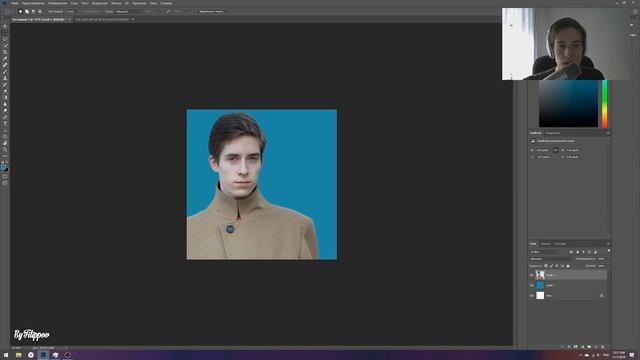
Task: Select the History Brush tool
Action: [5, 84]
